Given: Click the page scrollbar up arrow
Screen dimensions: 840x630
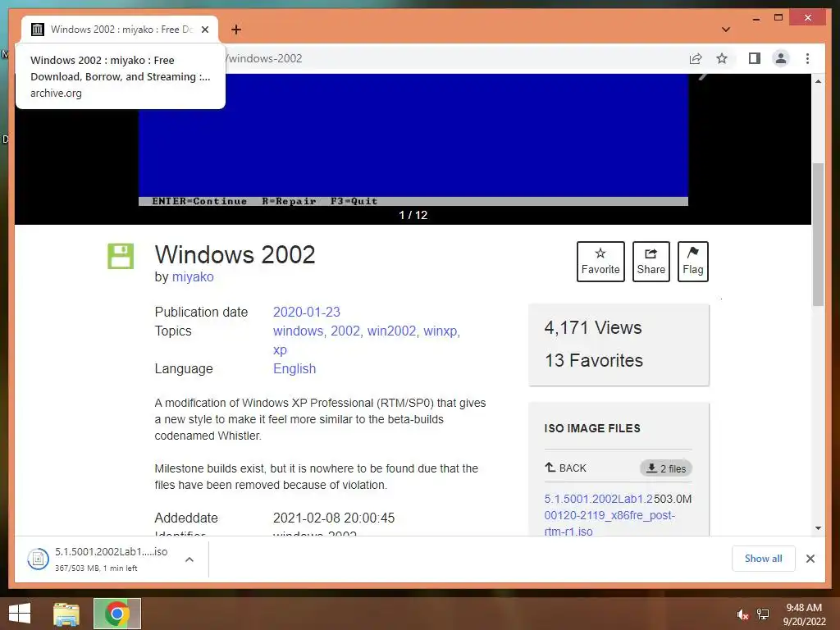Looking at the screenshot, I should (818, 81).
